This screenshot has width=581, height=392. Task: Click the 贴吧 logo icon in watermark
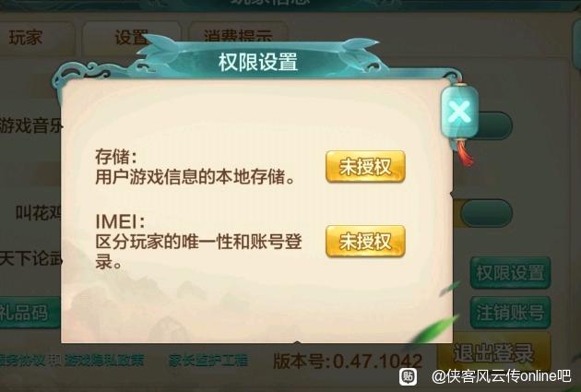coord(408,376)
